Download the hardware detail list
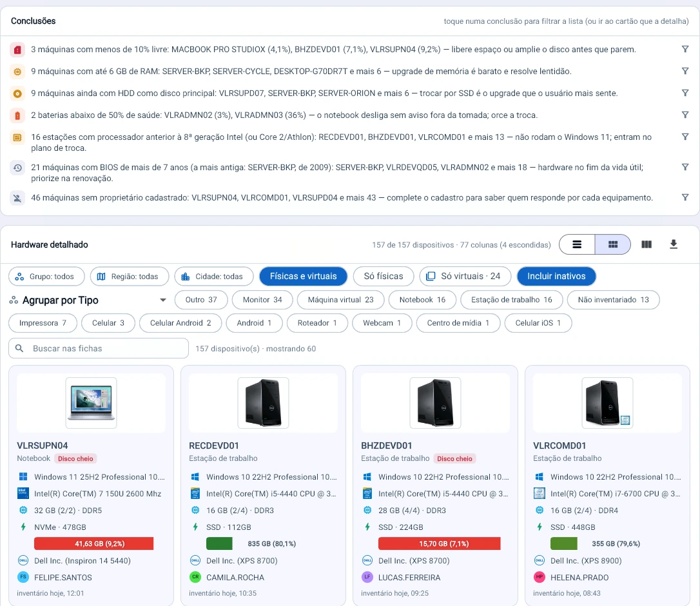 [x=674, y=244]
